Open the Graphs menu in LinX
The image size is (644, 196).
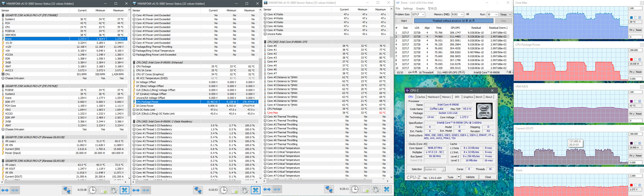coord(421,9)
